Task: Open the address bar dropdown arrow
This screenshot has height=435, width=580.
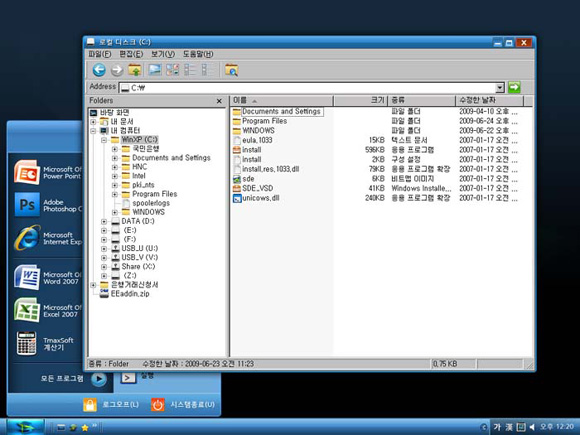Action: [500, 88]
